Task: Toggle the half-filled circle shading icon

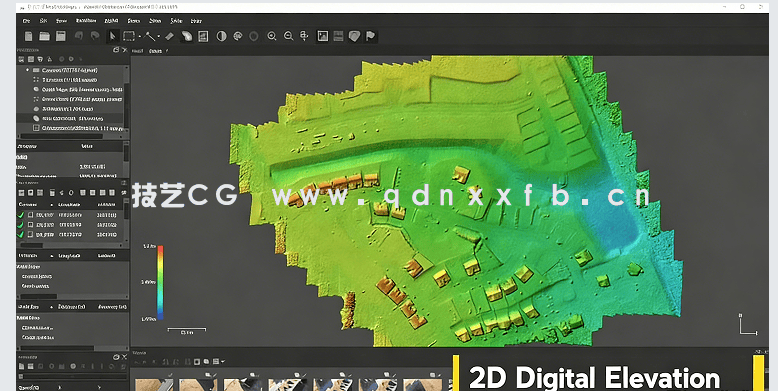Action: (x=221, y=36)
